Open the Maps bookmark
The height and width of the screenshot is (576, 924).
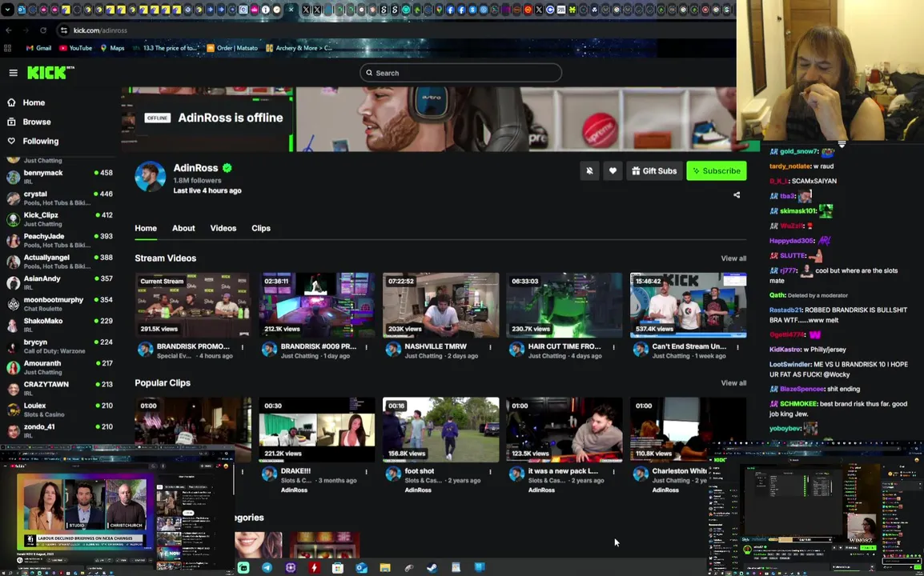coord(113,48)
